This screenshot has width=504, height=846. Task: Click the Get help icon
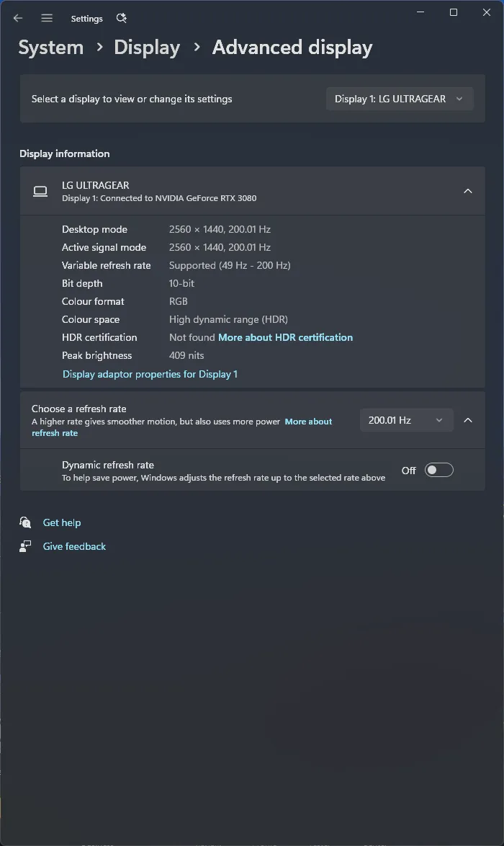[25, 522]
